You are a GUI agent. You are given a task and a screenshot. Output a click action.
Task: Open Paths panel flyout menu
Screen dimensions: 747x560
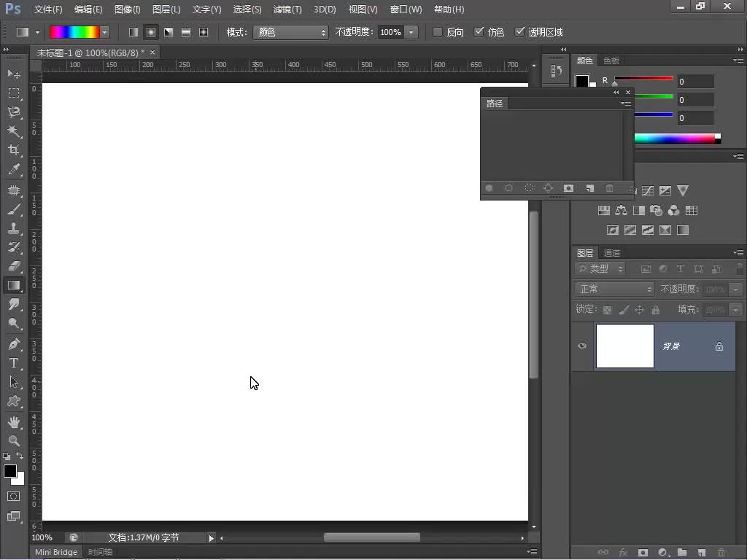point(626,103)
